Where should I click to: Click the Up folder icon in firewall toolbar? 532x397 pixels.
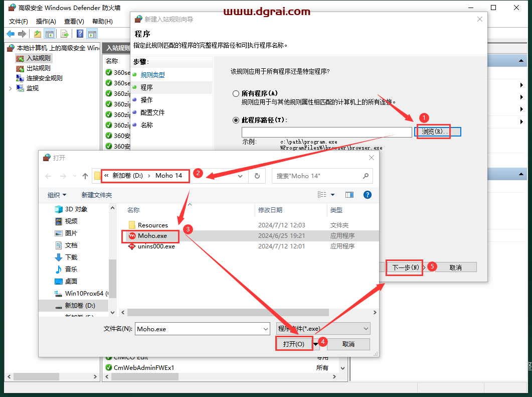pos(37,34)
